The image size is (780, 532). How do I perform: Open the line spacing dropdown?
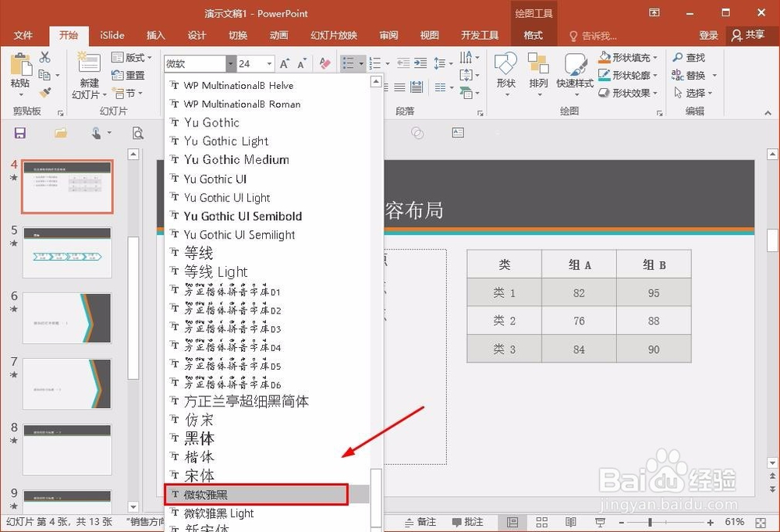(x=451, y=63)
